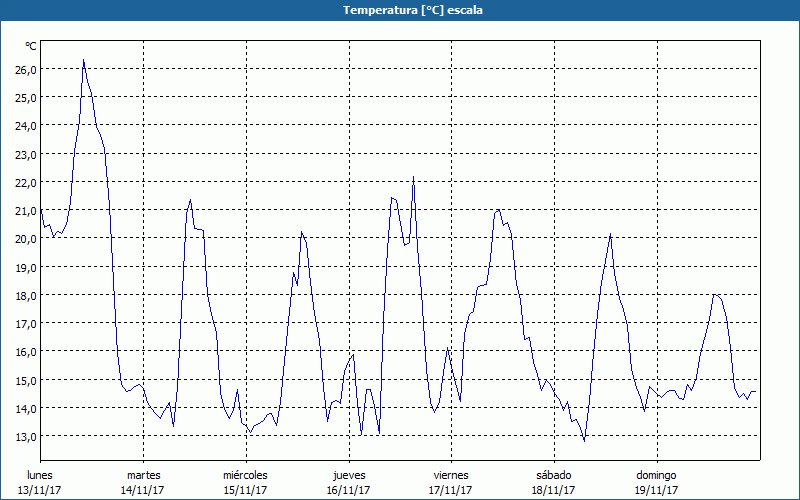
Task: Select the 19/11/17 date on the axis
Action: point(656,490)
